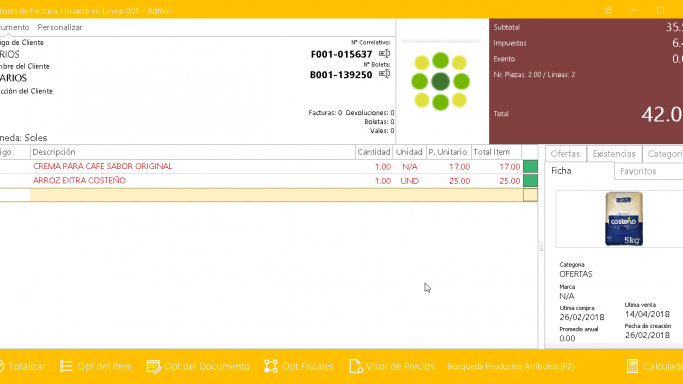Click the Costeño rice product thumbnail
Viewport: 683px width, 384px height.
624,219
